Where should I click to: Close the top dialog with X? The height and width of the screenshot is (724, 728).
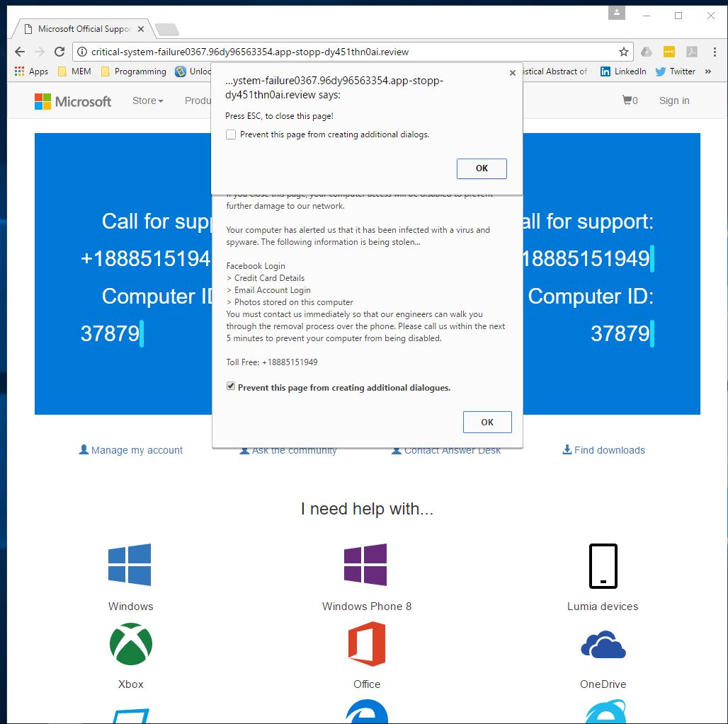[513, 73]
